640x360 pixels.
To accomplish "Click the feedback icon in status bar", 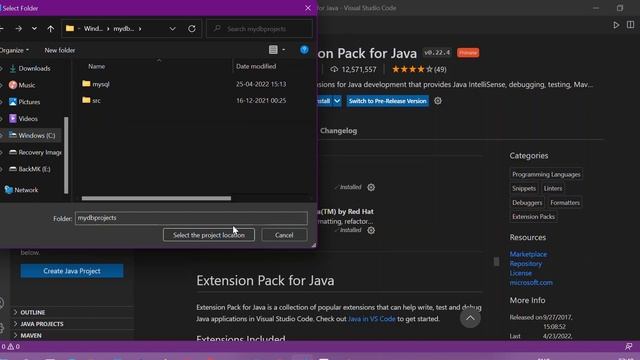I will tap(628, 347).
